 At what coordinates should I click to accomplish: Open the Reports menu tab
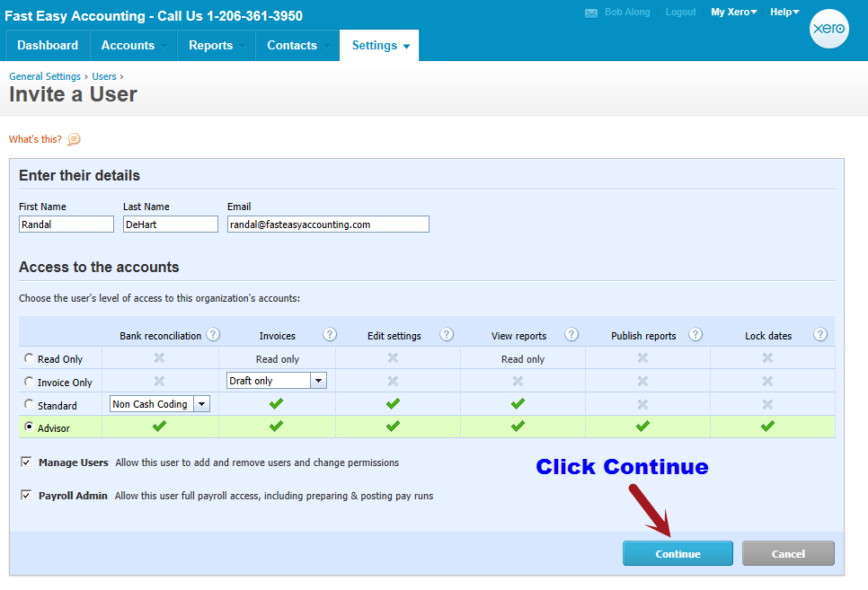217,46
